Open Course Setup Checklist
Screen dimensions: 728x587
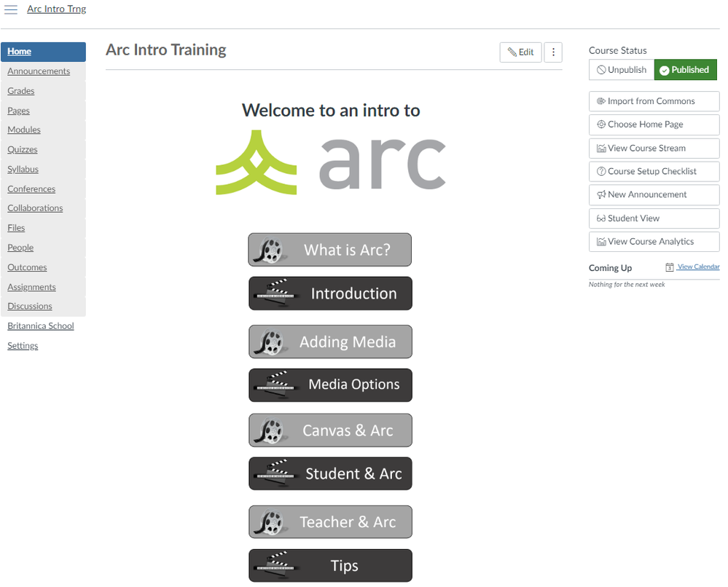pyautogui.click(x=654, y=171)
